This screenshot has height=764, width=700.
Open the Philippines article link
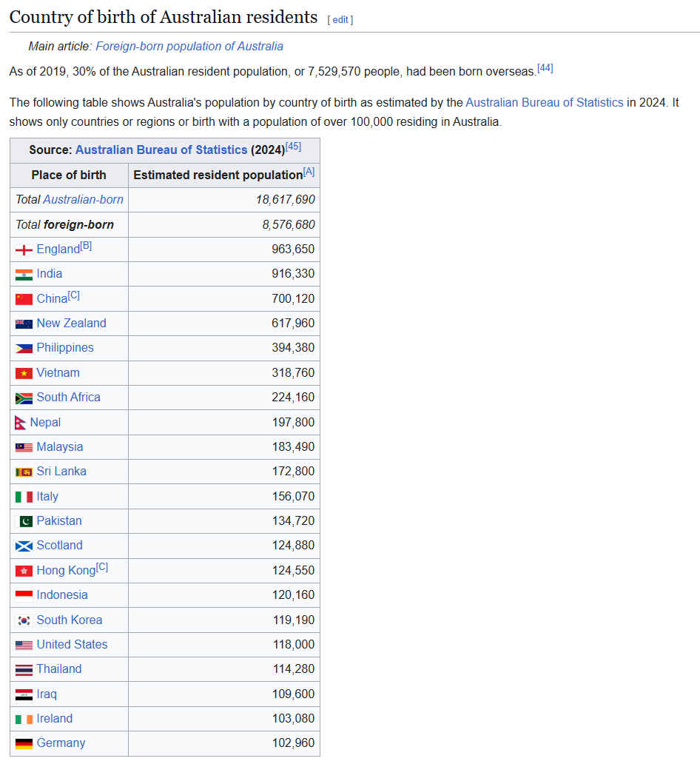65,347
